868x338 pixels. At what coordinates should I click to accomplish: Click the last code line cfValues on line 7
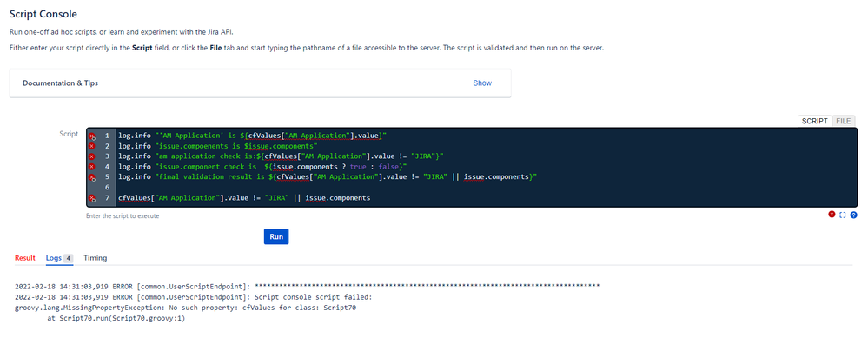pos(244,198)
